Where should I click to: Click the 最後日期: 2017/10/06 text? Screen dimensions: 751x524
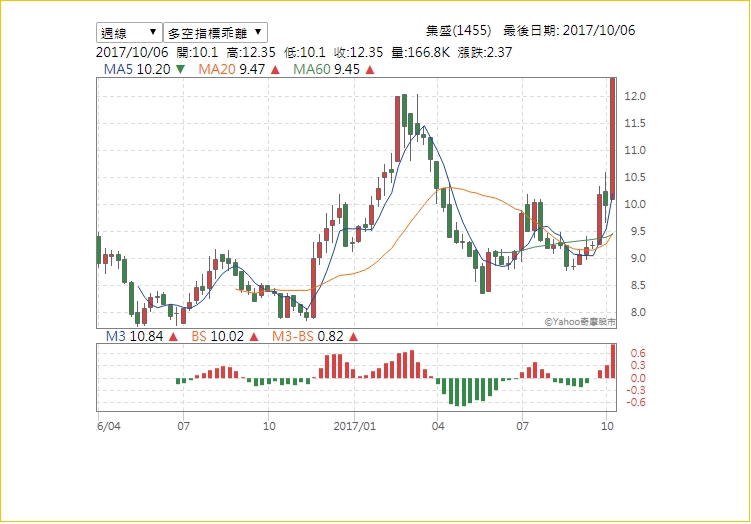coord(569,31)
